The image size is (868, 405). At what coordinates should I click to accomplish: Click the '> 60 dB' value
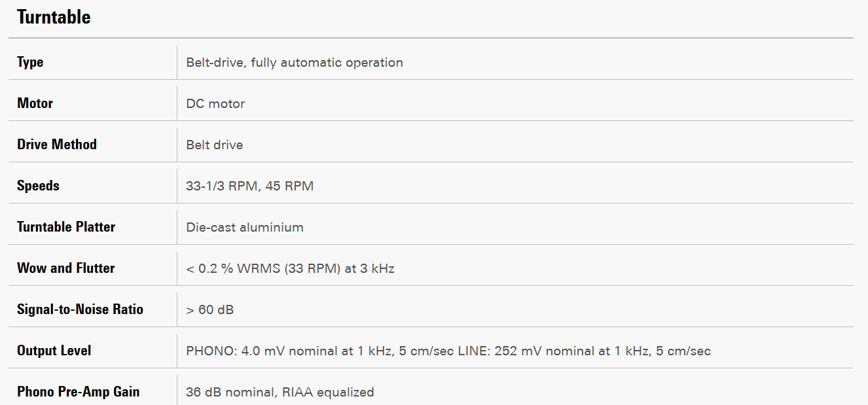(x=209, y=310)
